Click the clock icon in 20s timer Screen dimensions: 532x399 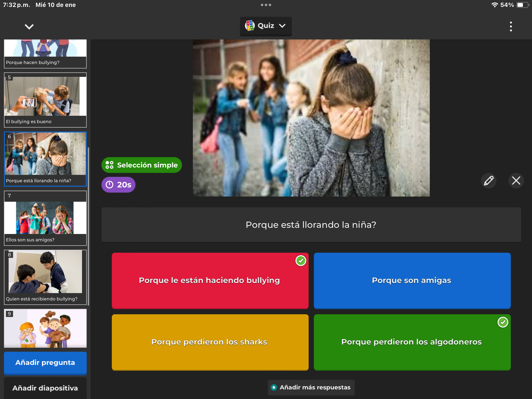point(109,185)
